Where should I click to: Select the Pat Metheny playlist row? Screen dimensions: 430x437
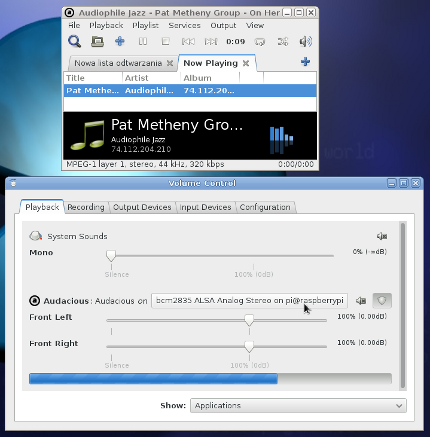[190, 91]
